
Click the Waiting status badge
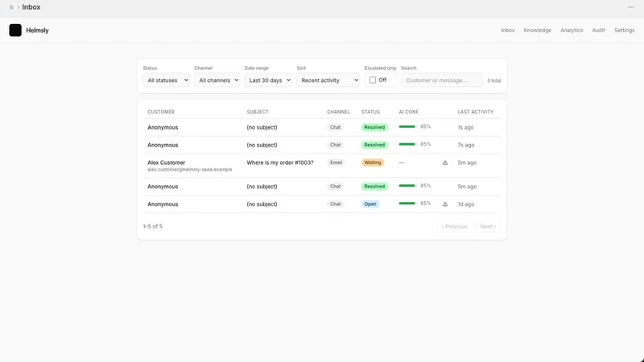point(373,162)
